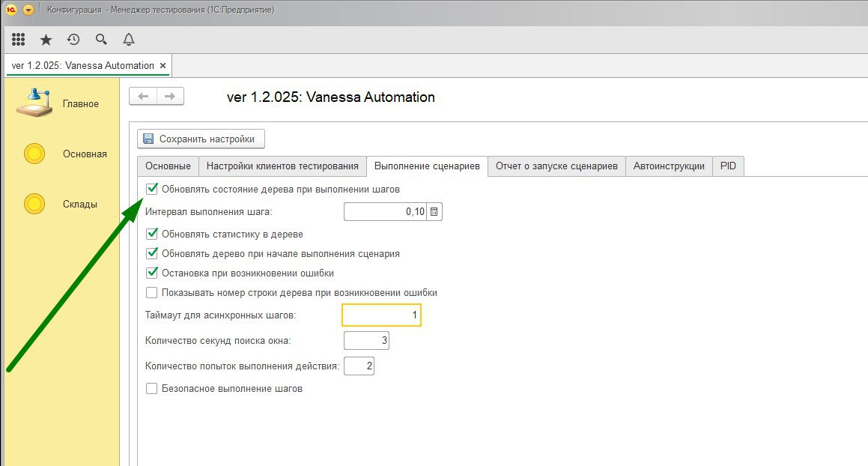Open Отчет о запуске сценариев tab
Screen dimensions: 868x466
click(556, 166)
